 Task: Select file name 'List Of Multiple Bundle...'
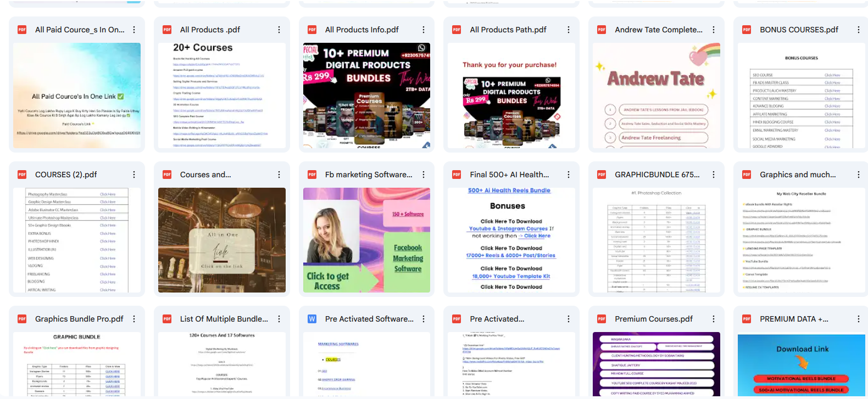pyautogui.click(x=224, y=319)
